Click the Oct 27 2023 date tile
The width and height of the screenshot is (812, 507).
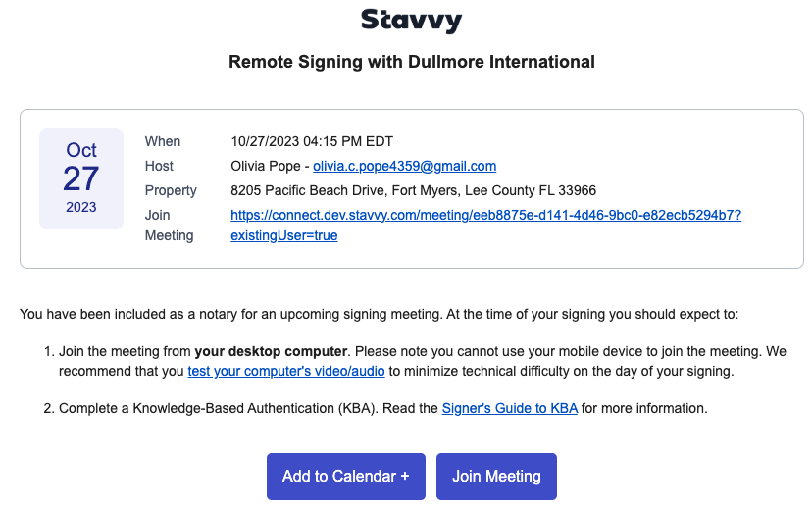pos(81,178)
